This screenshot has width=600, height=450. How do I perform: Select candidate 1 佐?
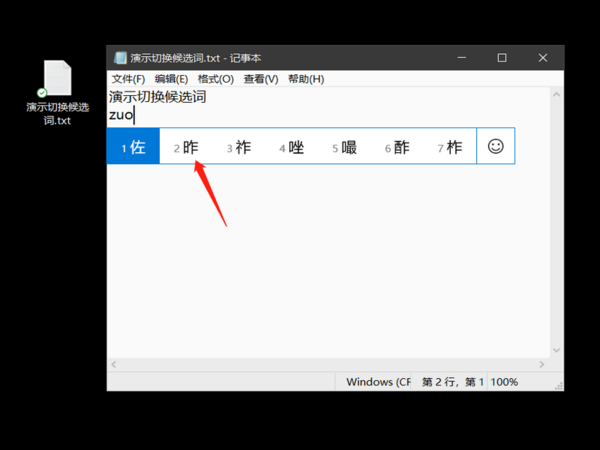133,147
